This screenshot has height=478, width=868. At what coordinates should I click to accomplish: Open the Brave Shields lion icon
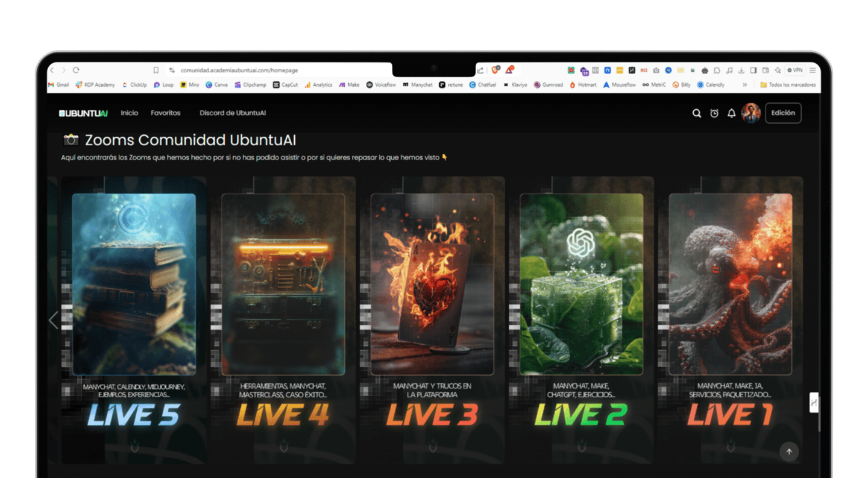tap(495, 70)
